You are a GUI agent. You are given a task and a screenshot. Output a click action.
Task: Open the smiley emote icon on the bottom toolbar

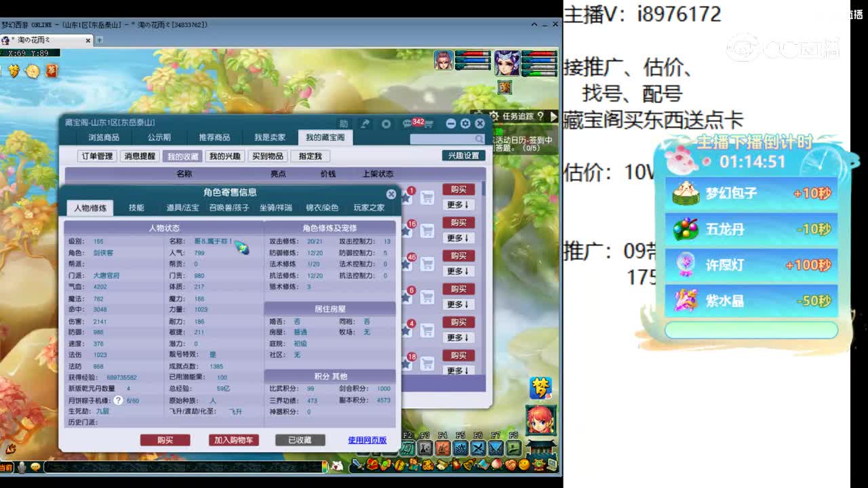523,466
